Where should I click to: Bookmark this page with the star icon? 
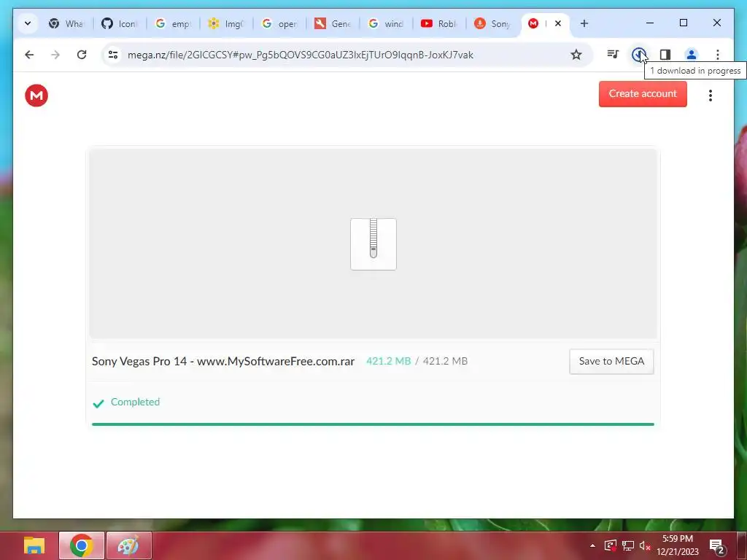tap(576, 55)
